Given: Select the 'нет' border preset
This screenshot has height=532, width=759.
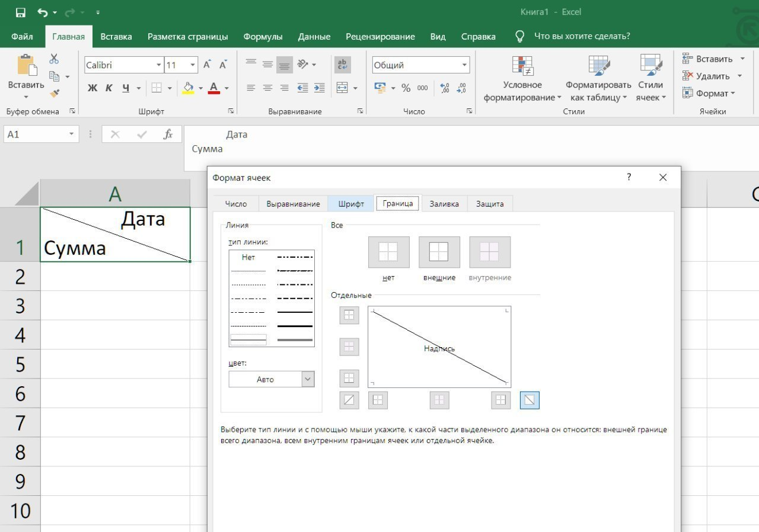Looking at the screenshot, I should 388,252.
